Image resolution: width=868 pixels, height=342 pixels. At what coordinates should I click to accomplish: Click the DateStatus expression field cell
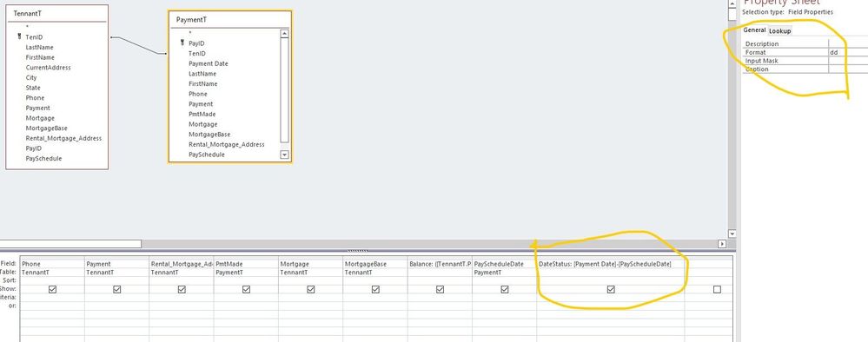(x=611, y=264)
